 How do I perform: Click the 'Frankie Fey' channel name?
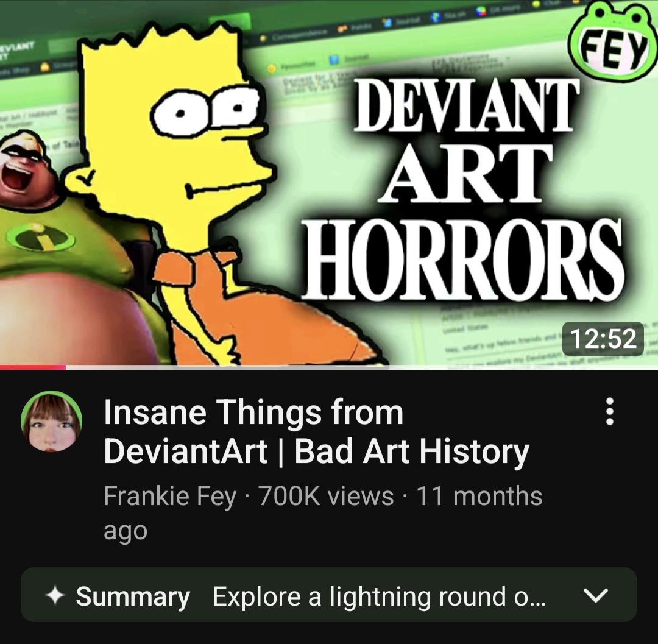(170, 497)
